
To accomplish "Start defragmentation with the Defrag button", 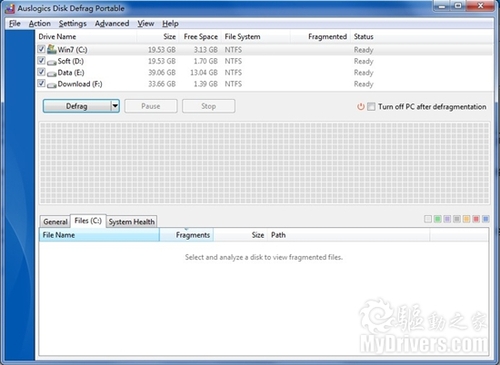I will [77, 106].
